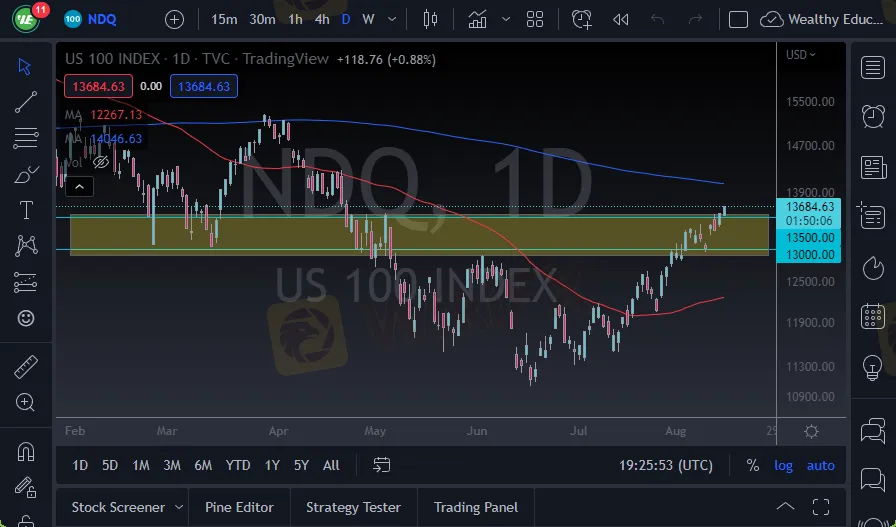Open chart settings gear on time axis
Image resolution: width=896 pixels, height=527 pixels.
(x=811, y=432)
